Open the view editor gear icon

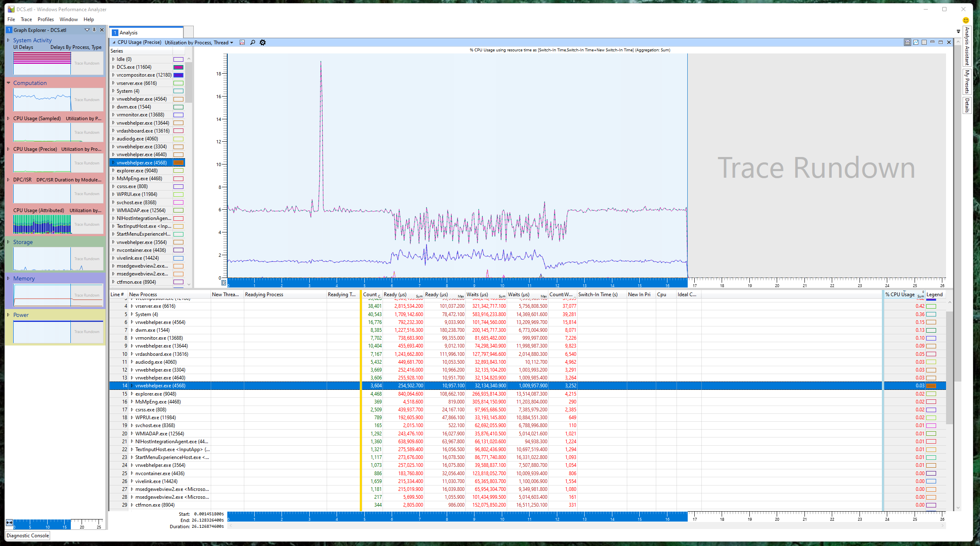coord(262,42)
